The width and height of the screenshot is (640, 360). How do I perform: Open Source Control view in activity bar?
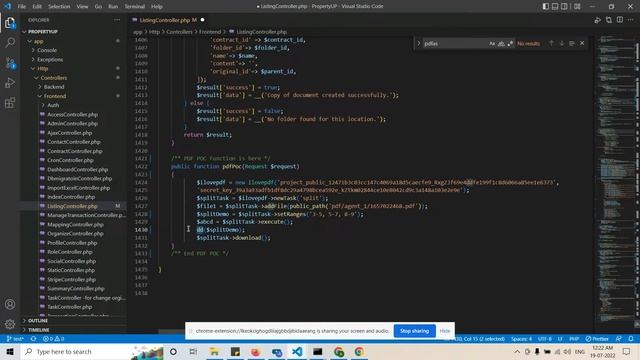10,62
